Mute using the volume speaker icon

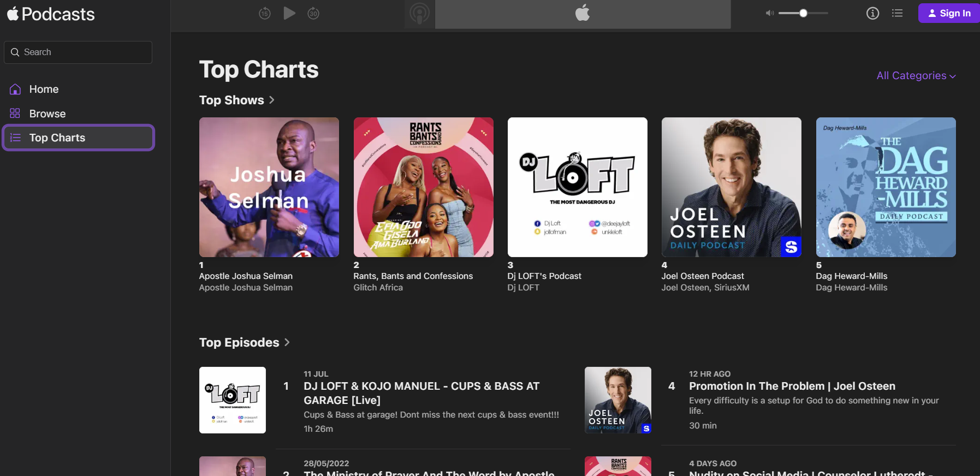[769, 13]
